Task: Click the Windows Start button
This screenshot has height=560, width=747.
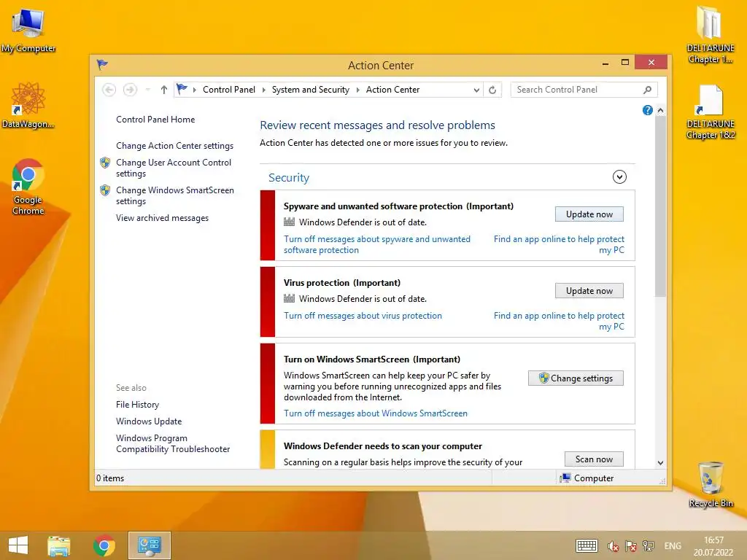Action: tap(18, 545)
